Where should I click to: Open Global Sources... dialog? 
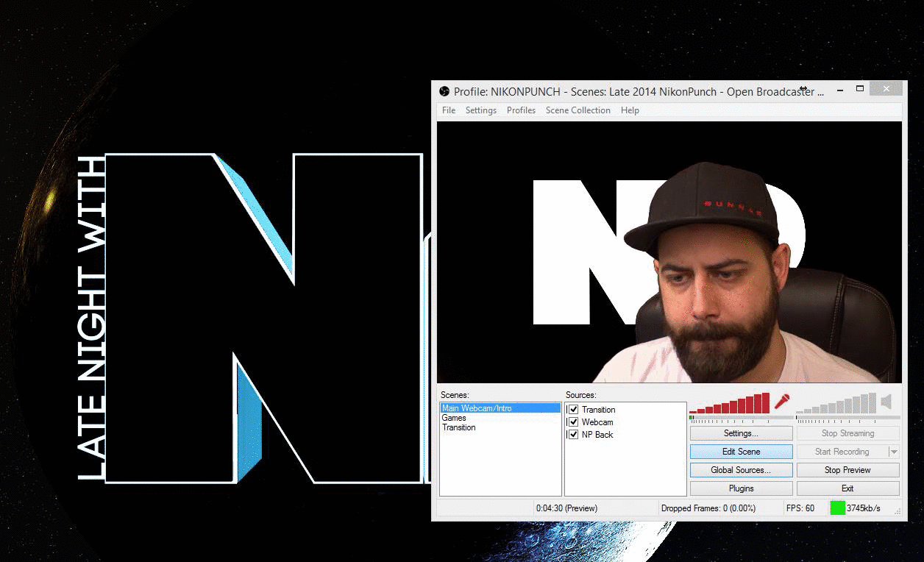(x=741, y=470)
